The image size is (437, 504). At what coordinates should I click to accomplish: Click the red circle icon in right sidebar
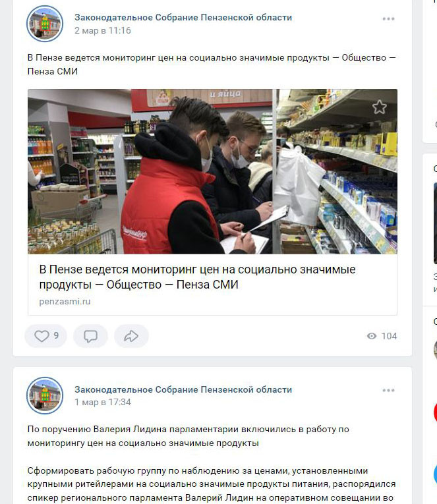435,412
